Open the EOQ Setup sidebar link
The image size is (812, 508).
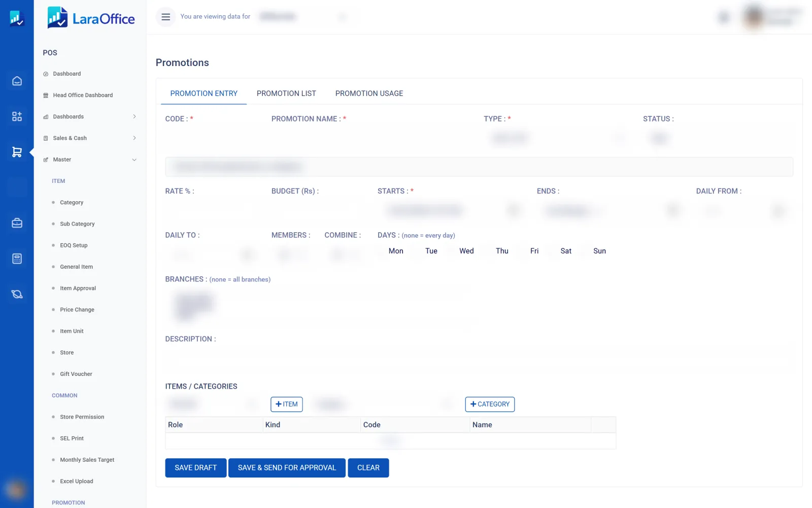point(74,245)
